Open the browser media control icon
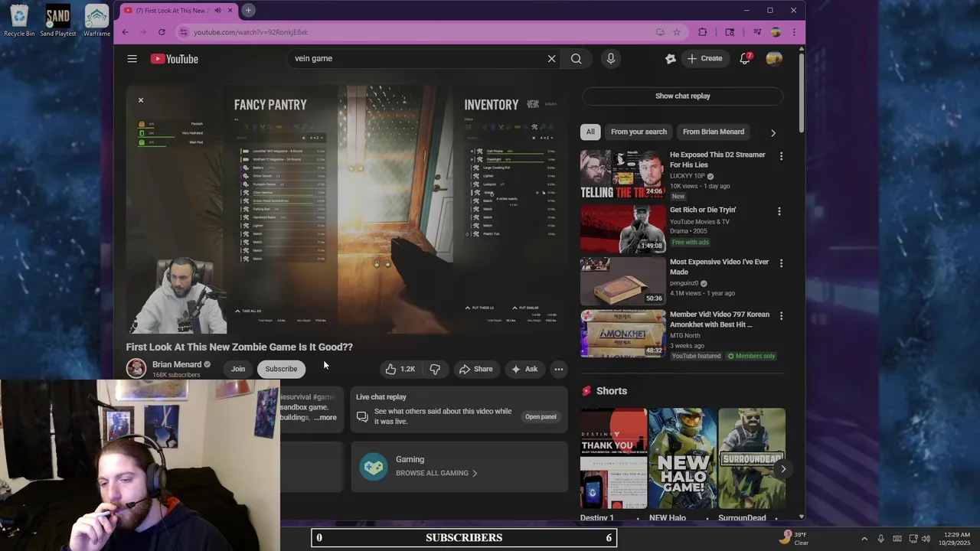The height and width of the screenshot is (551, 980). [757, 32]
